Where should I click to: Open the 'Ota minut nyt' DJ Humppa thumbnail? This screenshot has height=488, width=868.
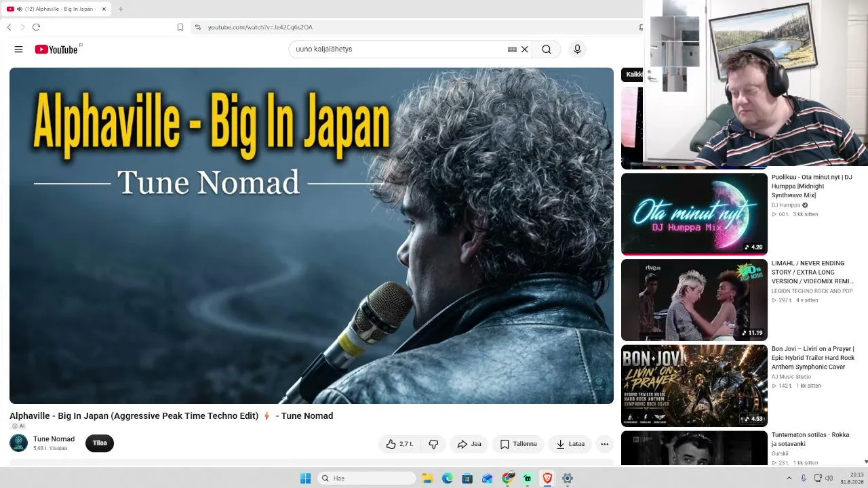(x=694, y=213)
